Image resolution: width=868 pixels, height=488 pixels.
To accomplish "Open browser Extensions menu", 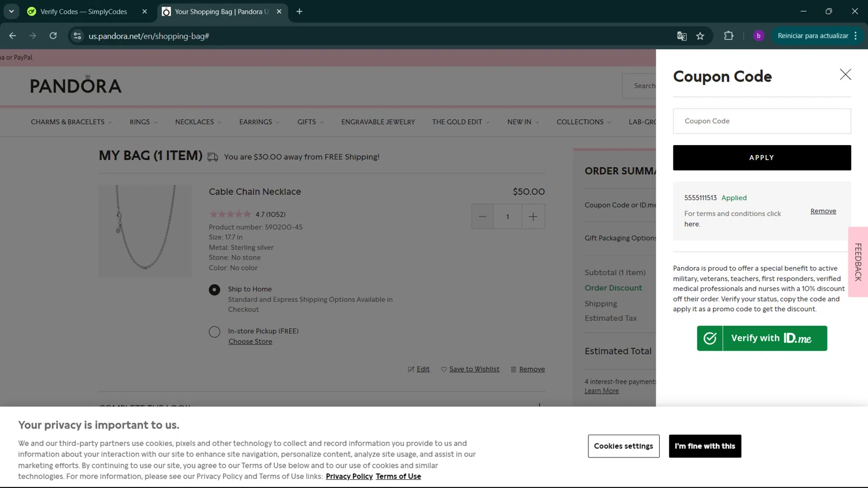I will 729,36.
